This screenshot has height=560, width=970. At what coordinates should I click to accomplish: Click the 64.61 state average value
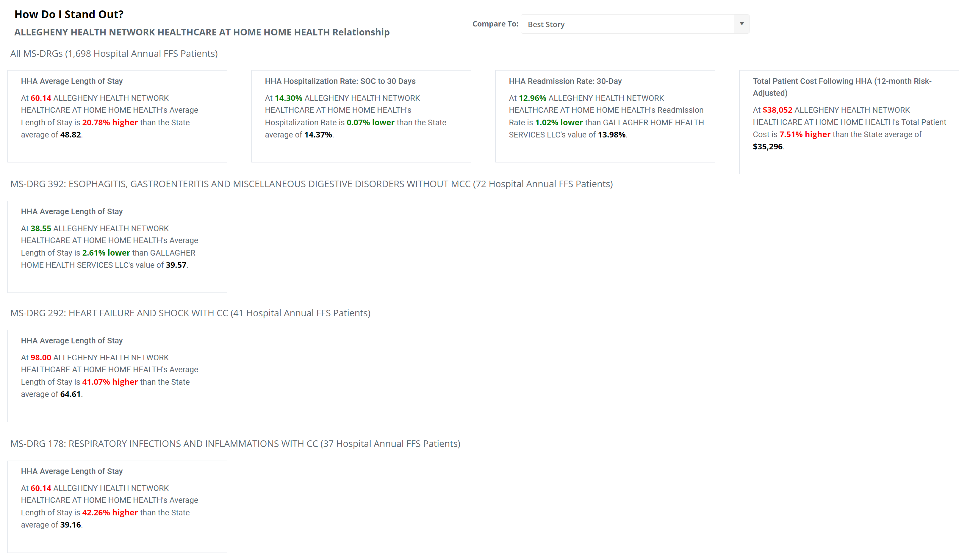pos(71,394)
